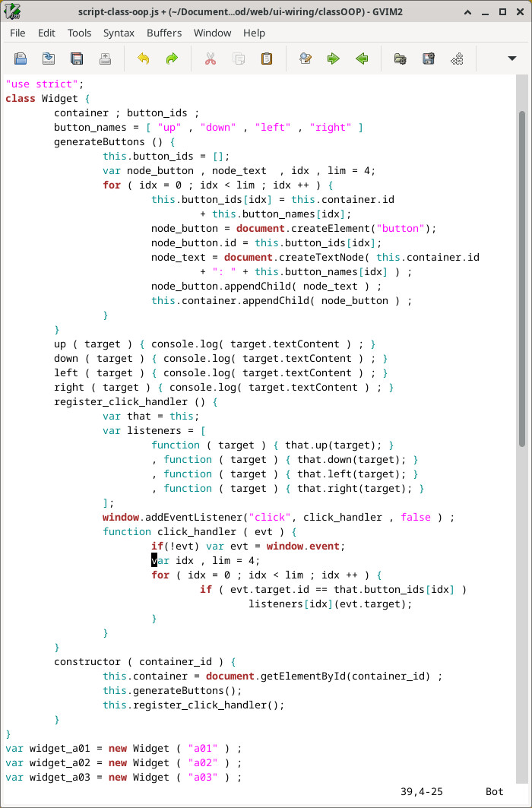532x808 pixels.
Task: Expand the toolbar overflow arrow
Action: point(512,59)
